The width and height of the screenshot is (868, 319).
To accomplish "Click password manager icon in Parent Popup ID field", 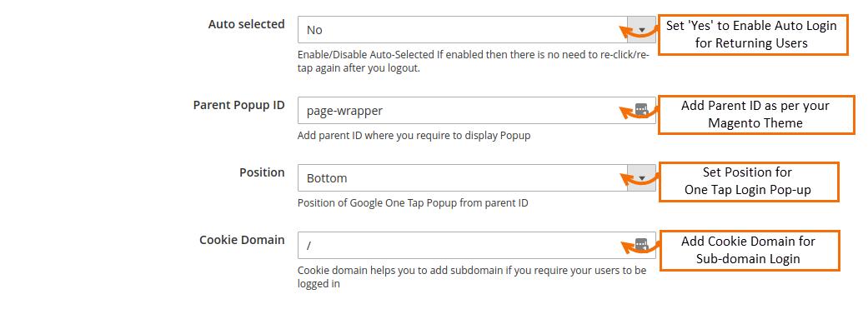I will coord(641,109).
